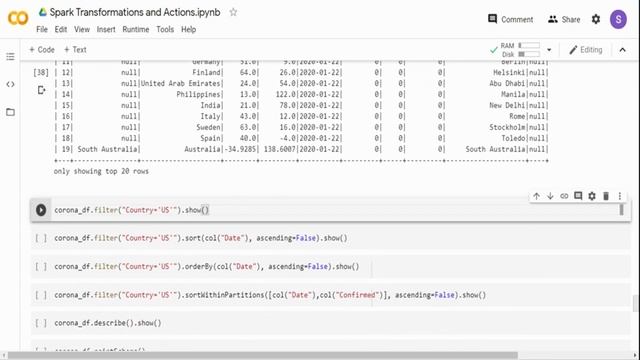Copy link to cell icon
Image resolution: width=640 pixels, height=360 pixels.
pyautogui.click(x=564, y=196)
